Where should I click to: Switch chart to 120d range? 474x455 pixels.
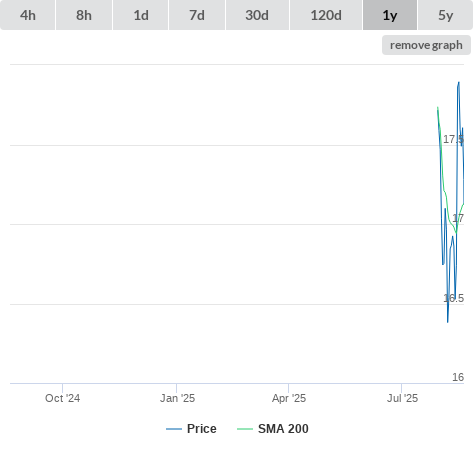tap(326, 15)
